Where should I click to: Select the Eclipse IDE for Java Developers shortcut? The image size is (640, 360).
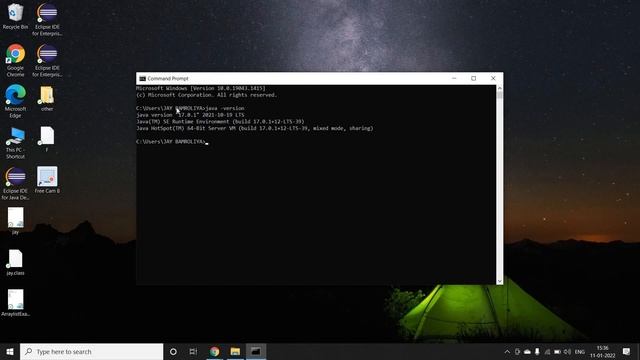pos(15,183)
